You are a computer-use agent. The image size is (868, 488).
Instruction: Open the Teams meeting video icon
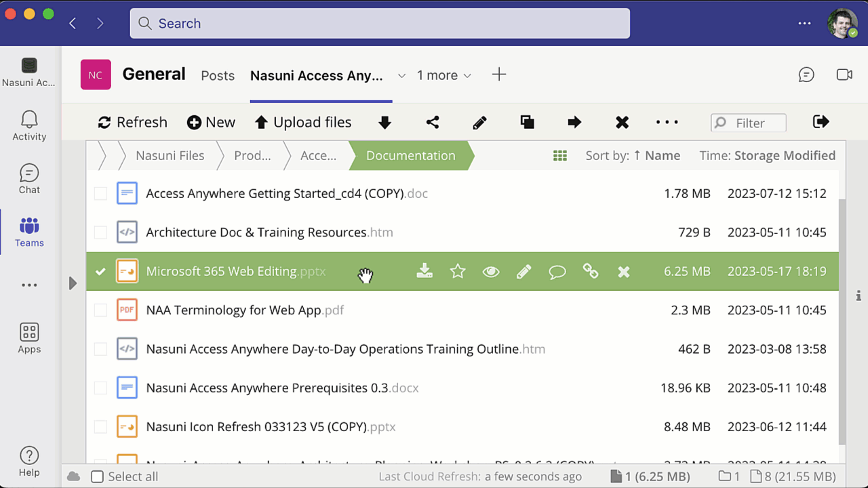click(x=844, y=75)
